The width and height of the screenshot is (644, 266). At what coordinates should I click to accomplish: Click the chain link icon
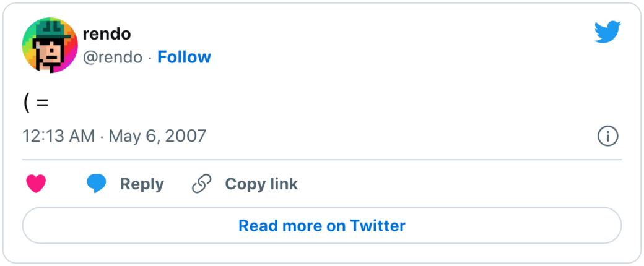(x=202, y=184)
